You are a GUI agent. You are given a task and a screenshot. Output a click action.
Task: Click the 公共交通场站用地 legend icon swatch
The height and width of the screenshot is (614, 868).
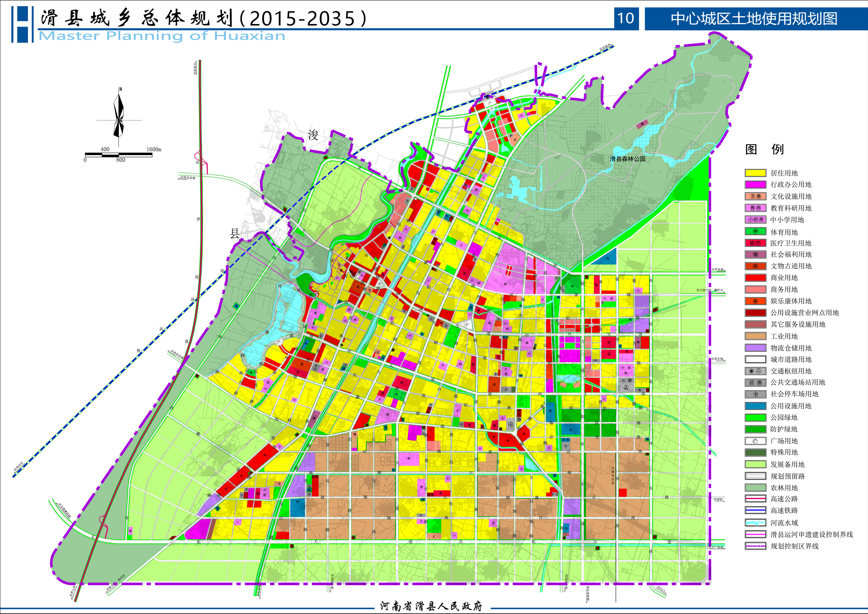(755, 383)
